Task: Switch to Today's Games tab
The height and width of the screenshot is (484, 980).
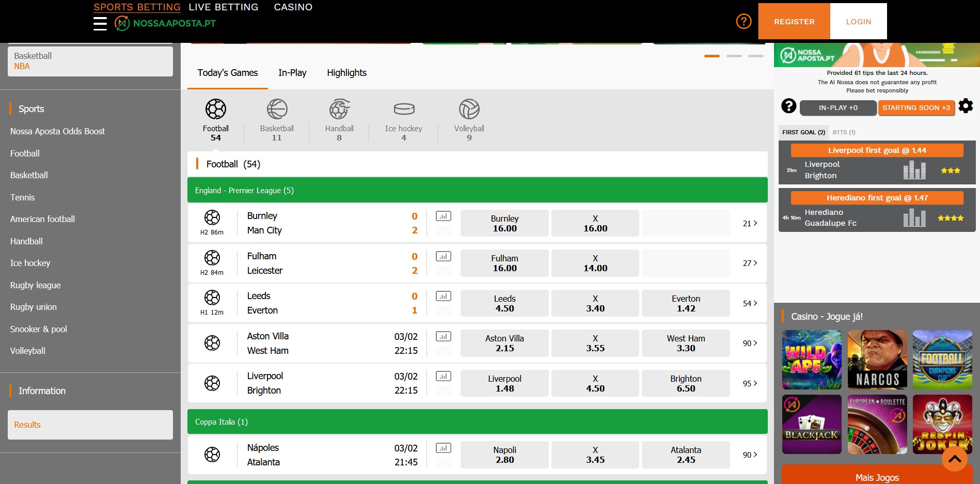Action: click(228, 73)
